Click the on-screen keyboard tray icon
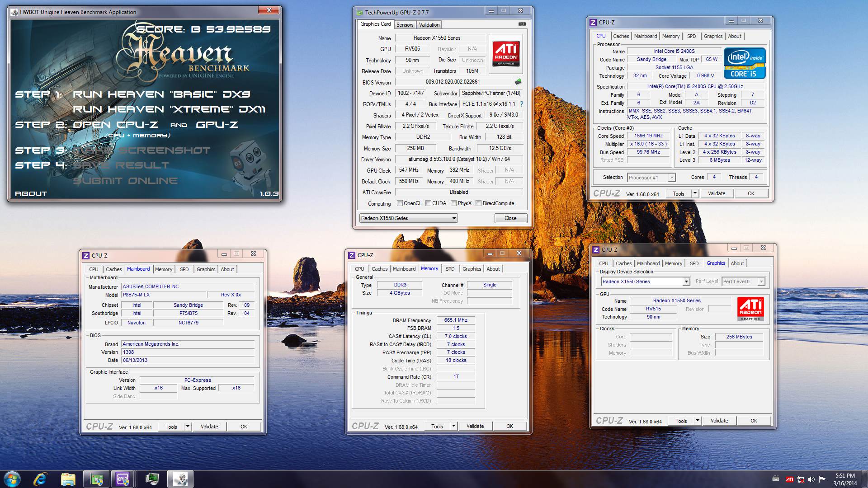 pyautogui.click(x=776, y=479)
